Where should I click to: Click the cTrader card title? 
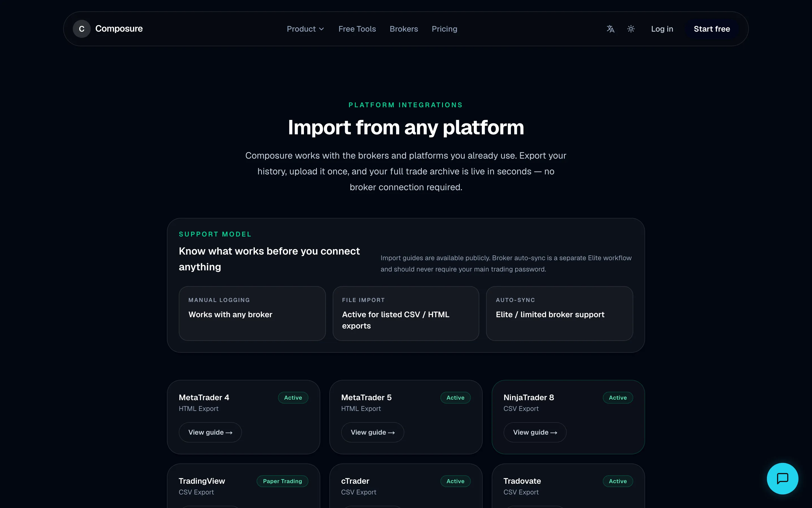pos(355,481)
